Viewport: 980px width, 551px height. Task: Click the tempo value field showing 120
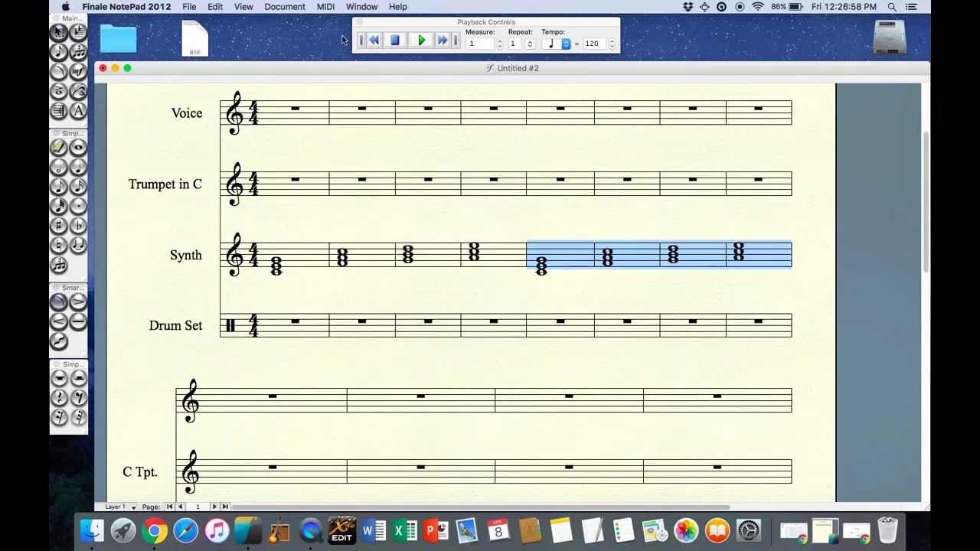(x=595, y=44)
